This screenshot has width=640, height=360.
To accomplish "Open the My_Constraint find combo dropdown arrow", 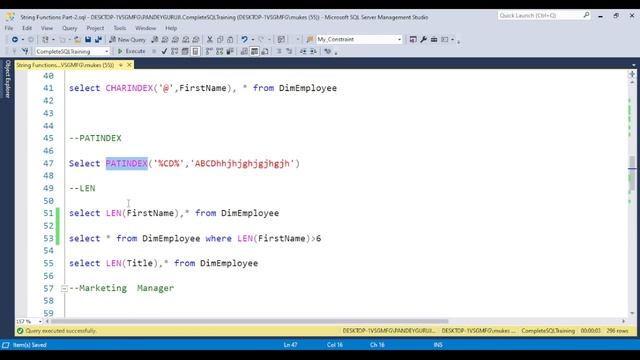I will [x=399, y=40].
